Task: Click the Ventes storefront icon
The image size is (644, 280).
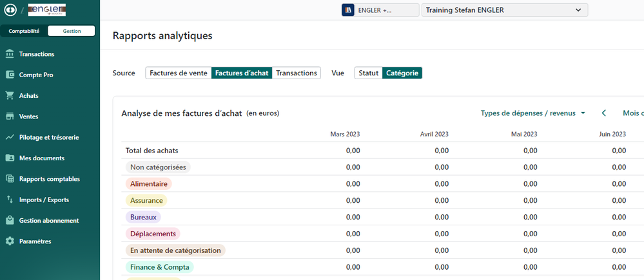Action: pos(10,117)
